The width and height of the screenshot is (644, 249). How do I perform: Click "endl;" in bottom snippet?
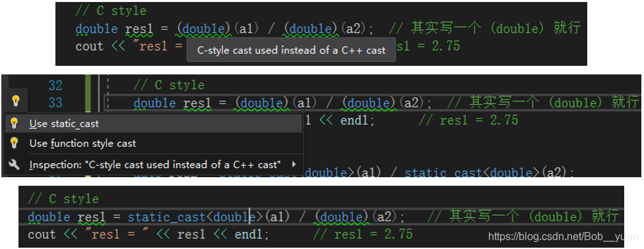pos(252,235)
